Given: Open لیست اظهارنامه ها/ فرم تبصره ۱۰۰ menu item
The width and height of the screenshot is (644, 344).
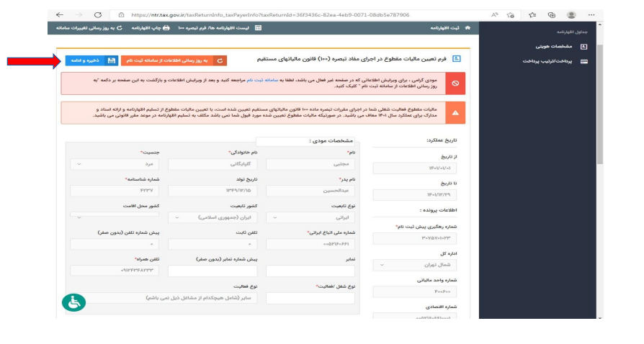Looking at the screenshot, I should [x=213, y=28].
